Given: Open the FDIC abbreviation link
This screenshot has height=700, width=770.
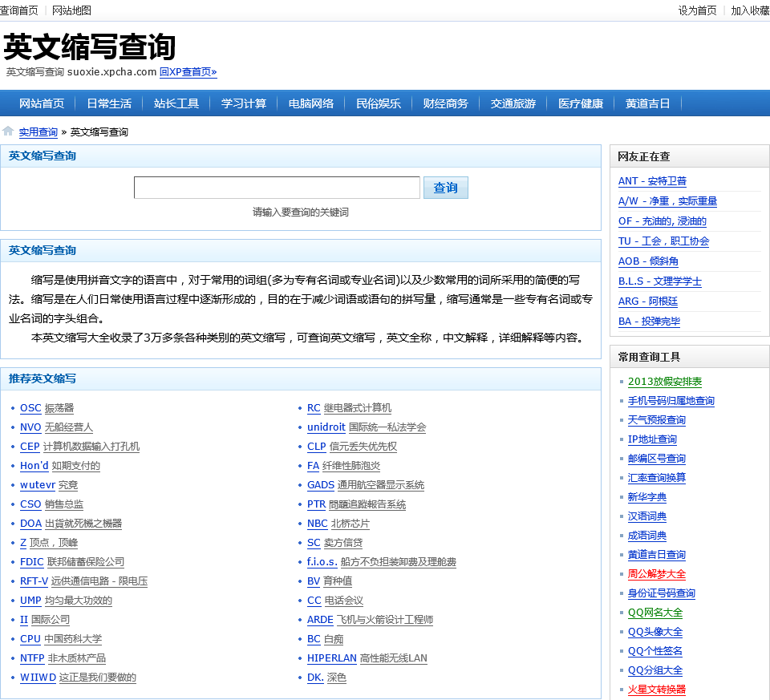Looking at the screenshot, I should tap(31, 562).
